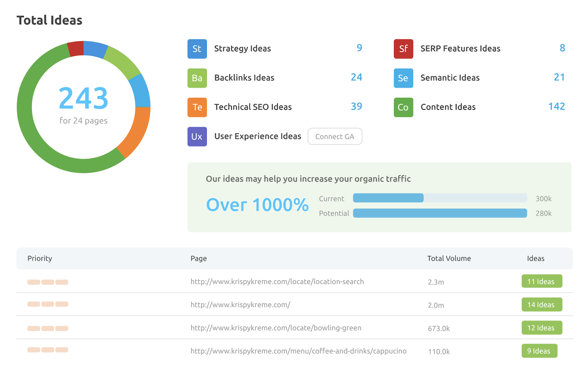Select the Sf SERP Features icon
588x371 pixels.
[403, 49]
